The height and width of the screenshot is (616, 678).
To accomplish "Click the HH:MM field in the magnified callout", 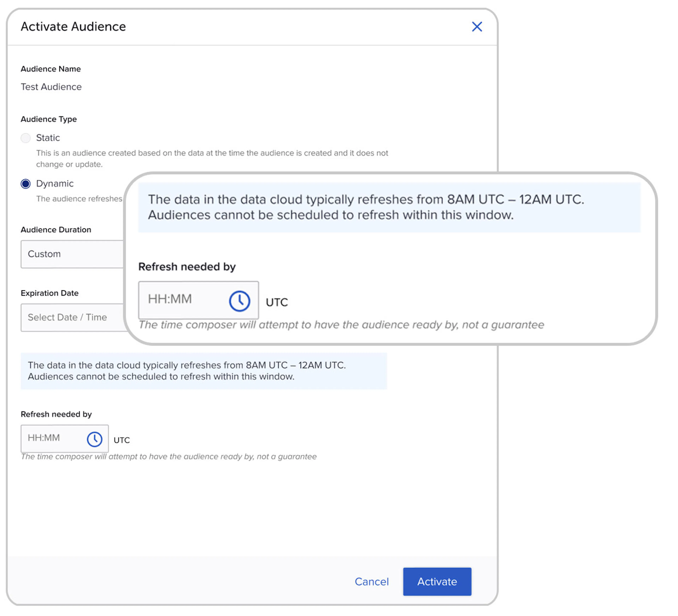I will 198,300.
